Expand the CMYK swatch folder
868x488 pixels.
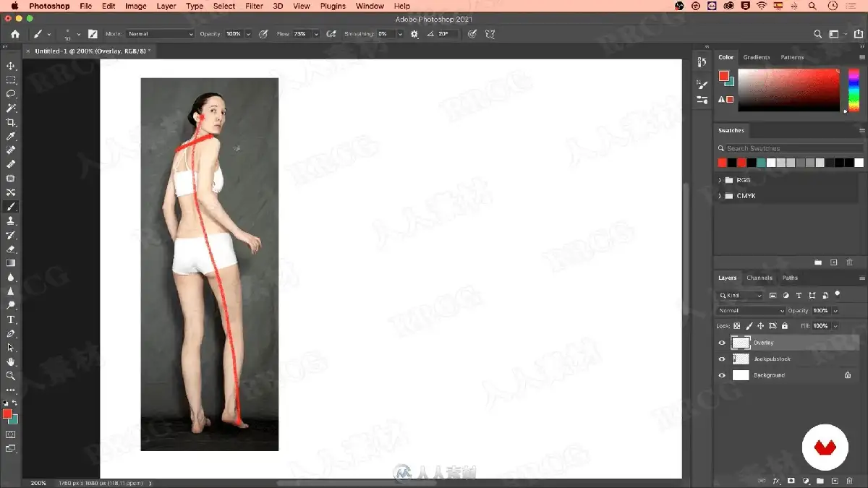coord(720,196)
